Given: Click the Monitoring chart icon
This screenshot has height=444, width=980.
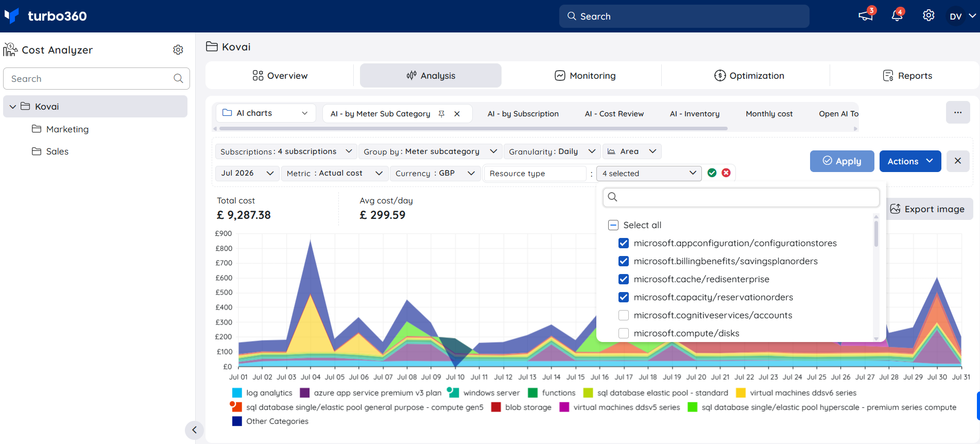Looking at the screenshot, I should pyautogui.click(x=560, y=76).
